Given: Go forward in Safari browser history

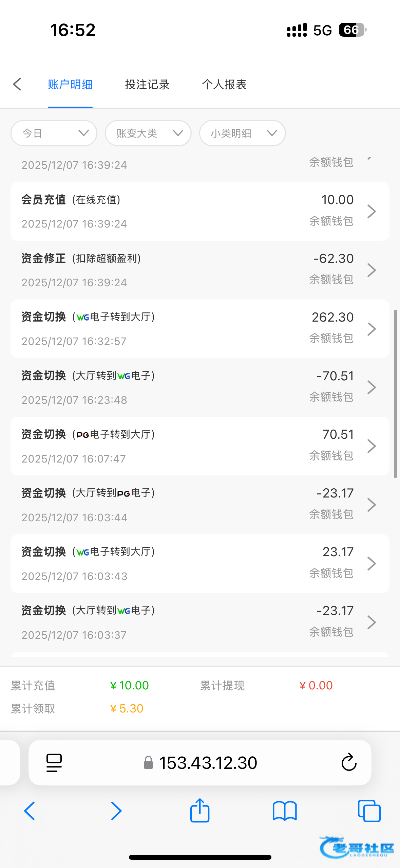Looking at the screenshot, I should [x=116, y=811].
